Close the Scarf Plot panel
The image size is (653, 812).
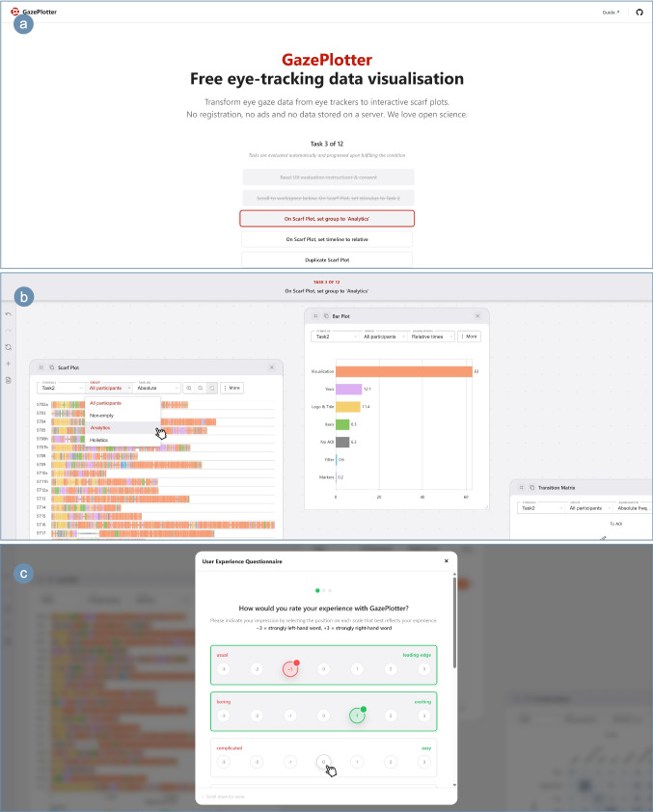pos(272,367)
